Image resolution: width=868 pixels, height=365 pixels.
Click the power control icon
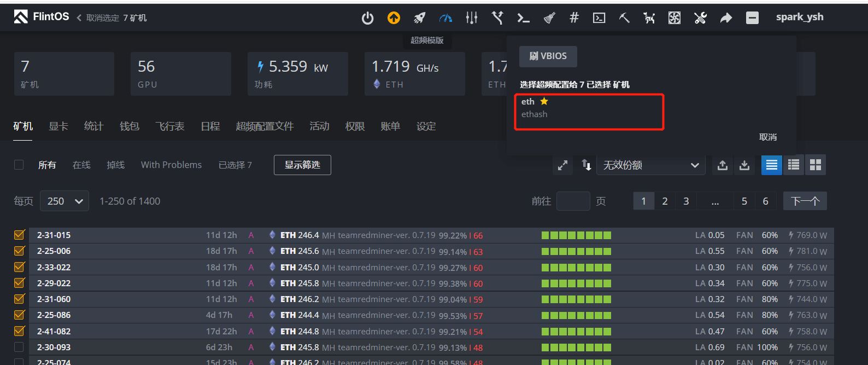coord(368,18)
